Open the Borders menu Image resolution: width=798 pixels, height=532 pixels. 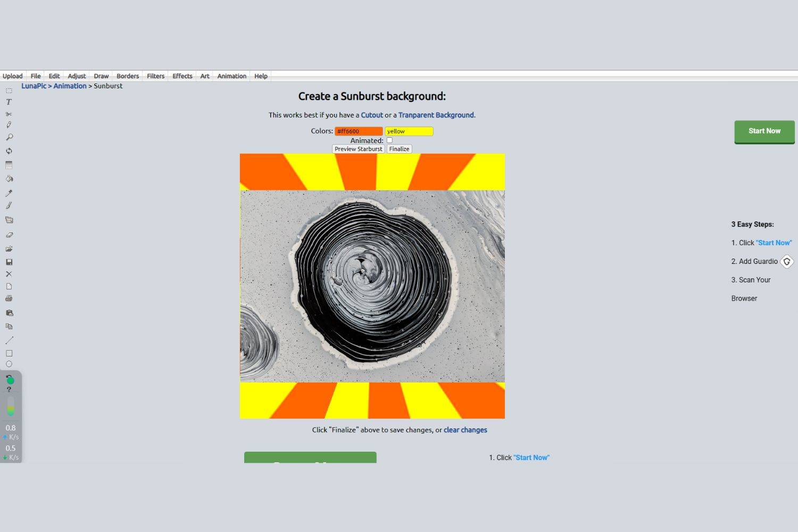(x=128, y=76)
